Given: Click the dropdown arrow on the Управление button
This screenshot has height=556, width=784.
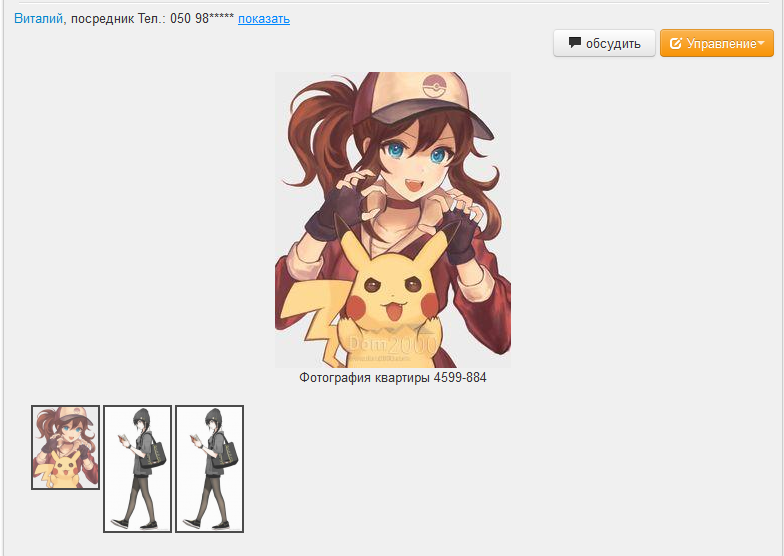Looking at the screenshot, I should (x=761, y=43).
